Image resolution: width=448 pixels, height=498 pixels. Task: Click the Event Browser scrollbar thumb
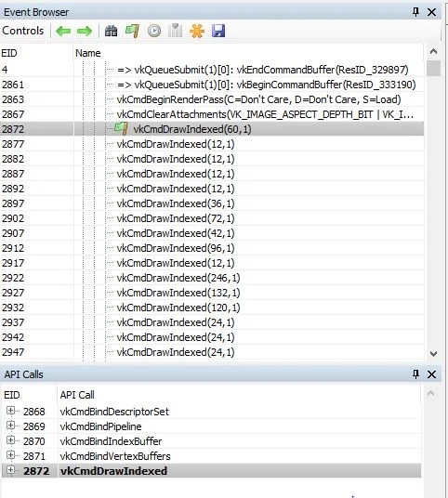click(433, 68)
